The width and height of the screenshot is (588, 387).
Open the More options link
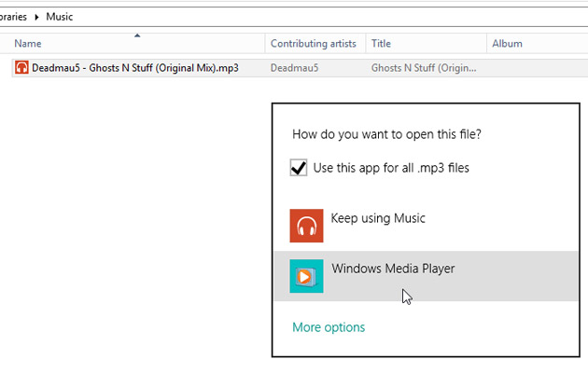point(329,327)
